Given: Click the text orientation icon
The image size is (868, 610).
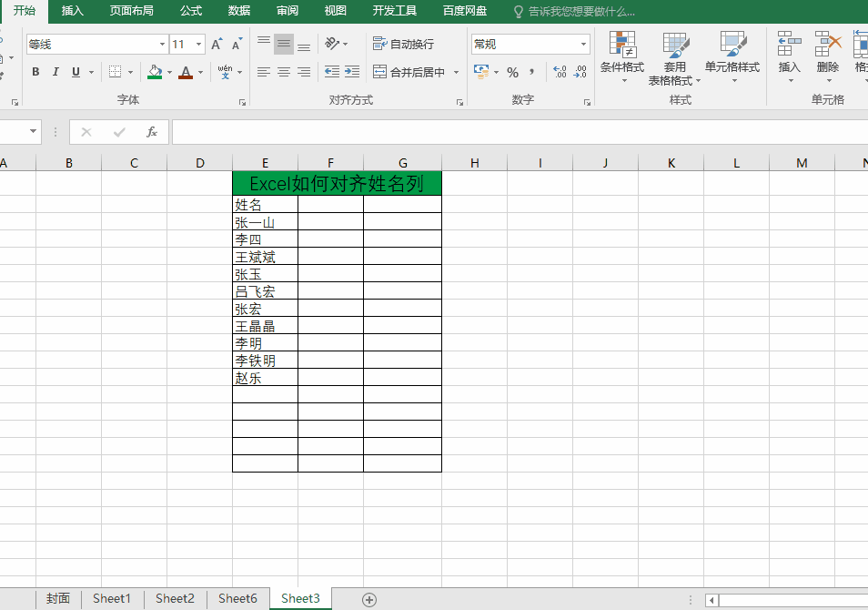Looking at the screenshot, I should [x=332, y=44].
